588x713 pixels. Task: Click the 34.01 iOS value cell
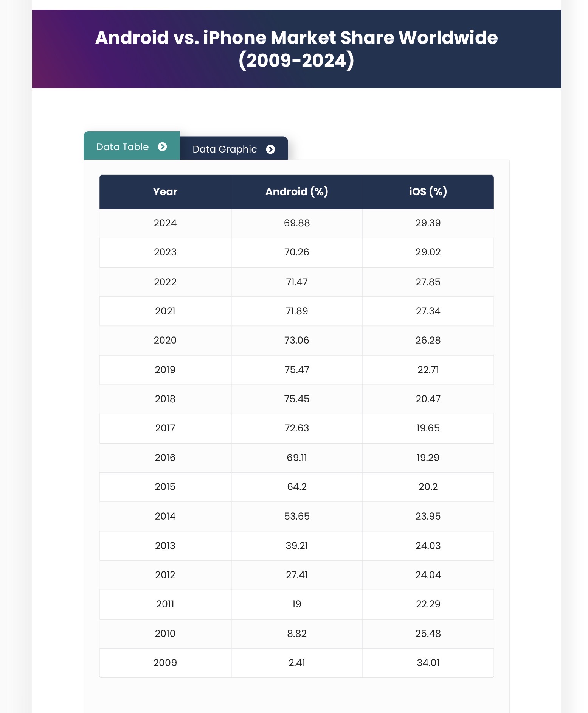pos(428,663)
